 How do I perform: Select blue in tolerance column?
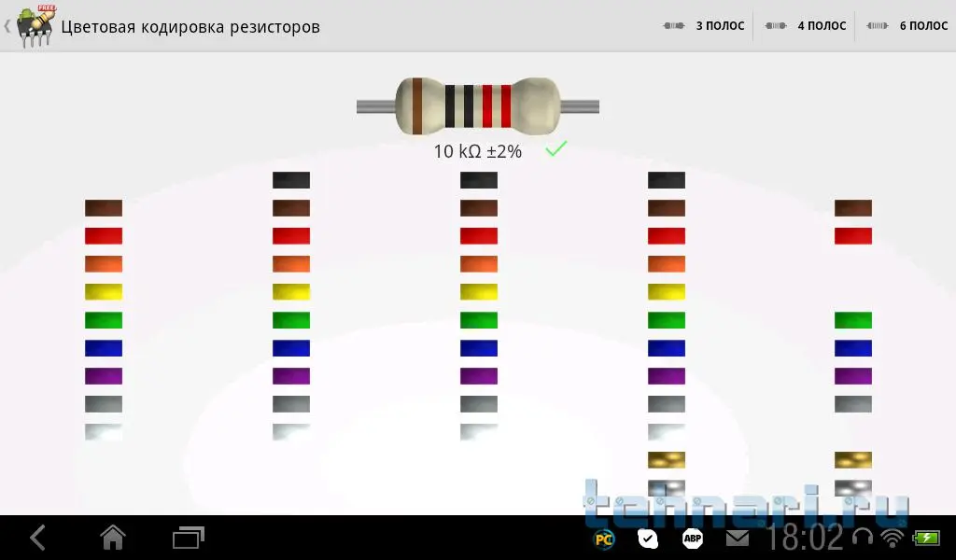(853, 348)
